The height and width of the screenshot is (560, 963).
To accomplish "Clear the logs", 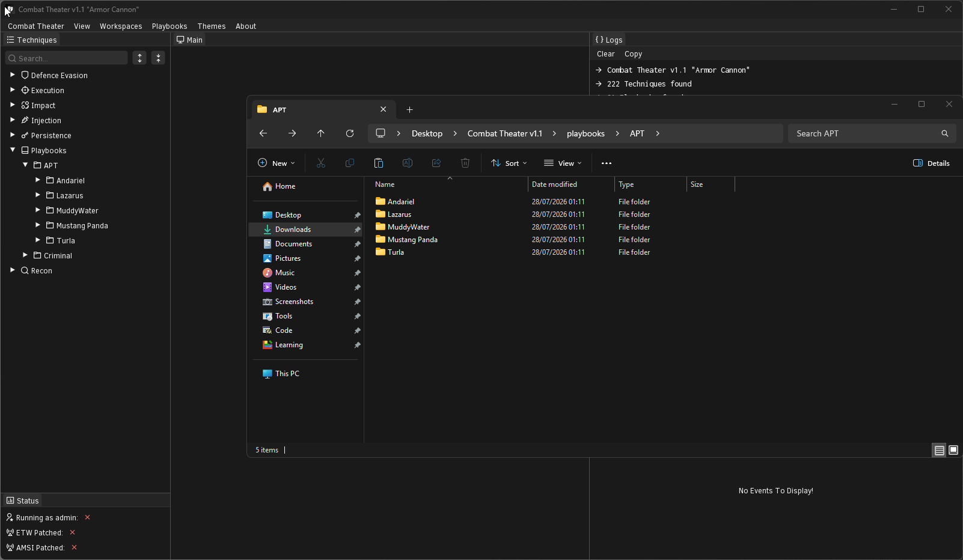I will 606,53.
